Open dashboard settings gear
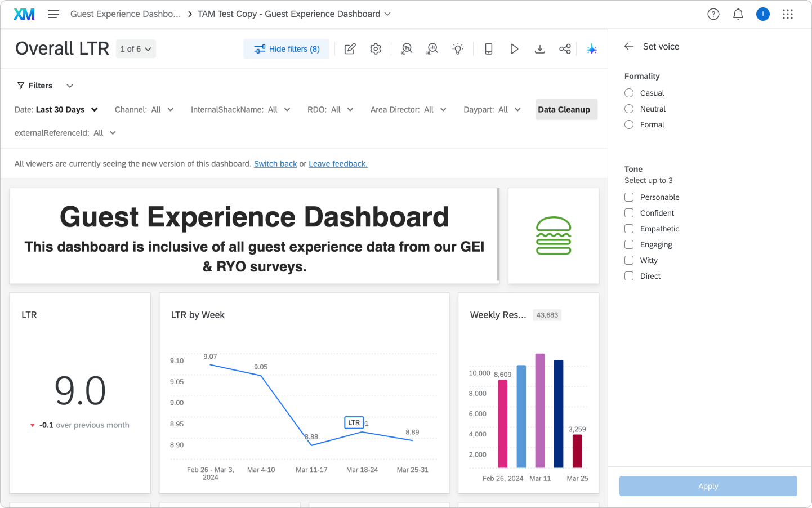The image size is (812, 508). pyautogui.click(x=376, y=49)
